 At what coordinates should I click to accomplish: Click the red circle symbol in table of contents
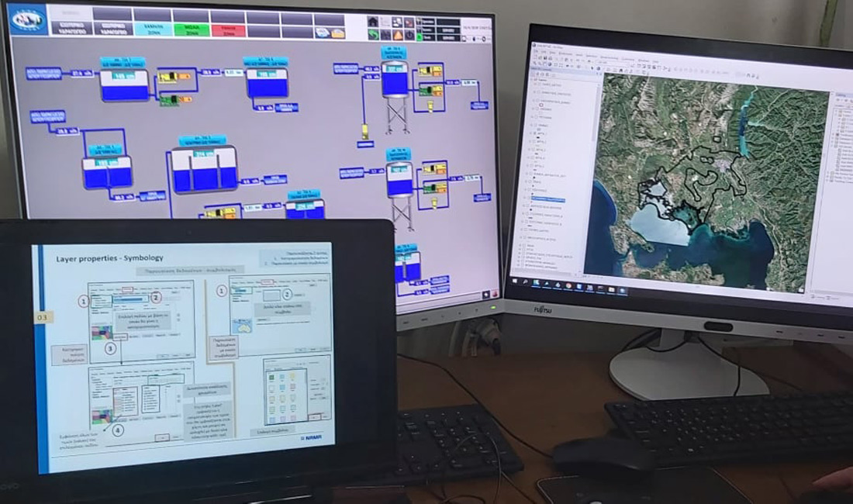(540, 104)
